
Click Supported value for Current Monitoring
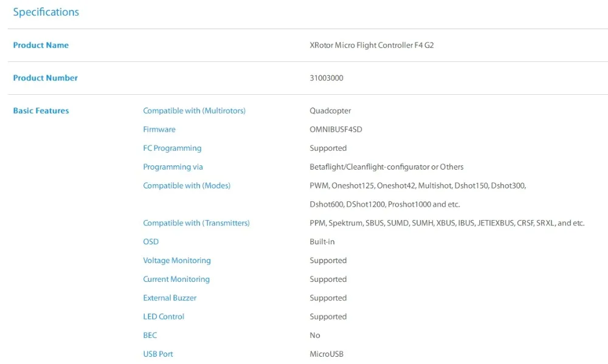(x=328, y=279)
